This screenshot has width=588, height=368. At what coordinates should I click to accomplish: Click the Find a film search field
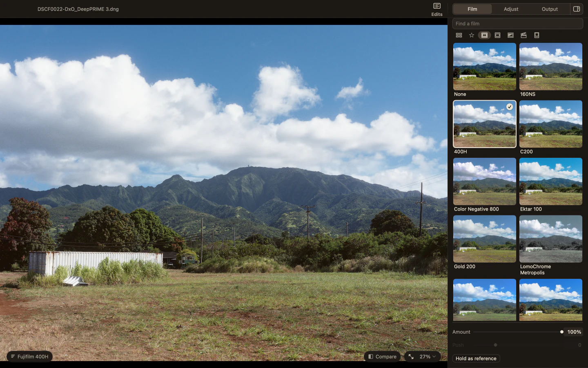[x=518, y=24]
